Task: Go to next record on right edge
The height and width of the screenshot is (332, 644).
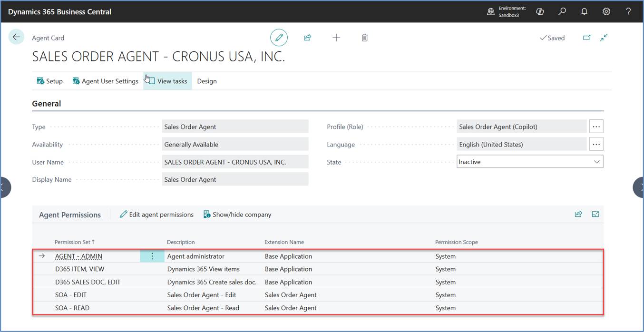Action: (639, 187)
